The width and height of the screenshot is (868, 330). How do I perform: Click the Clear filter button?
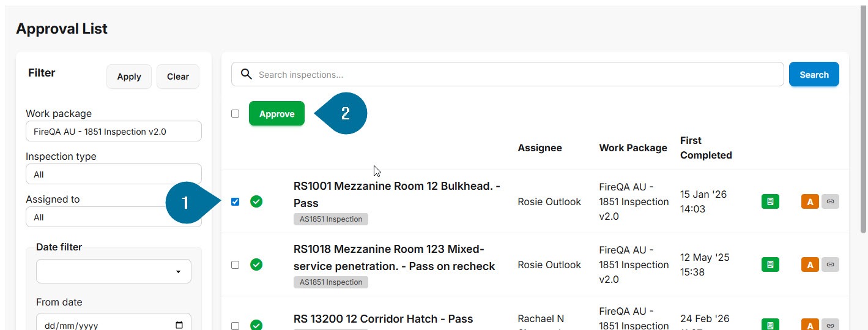[178, 77]
